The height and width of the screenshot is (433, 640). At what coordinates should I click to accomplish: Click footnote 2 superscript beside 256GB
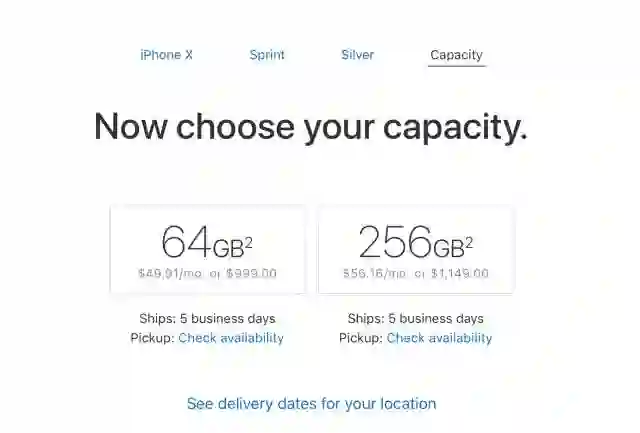(x=468, y=233)
